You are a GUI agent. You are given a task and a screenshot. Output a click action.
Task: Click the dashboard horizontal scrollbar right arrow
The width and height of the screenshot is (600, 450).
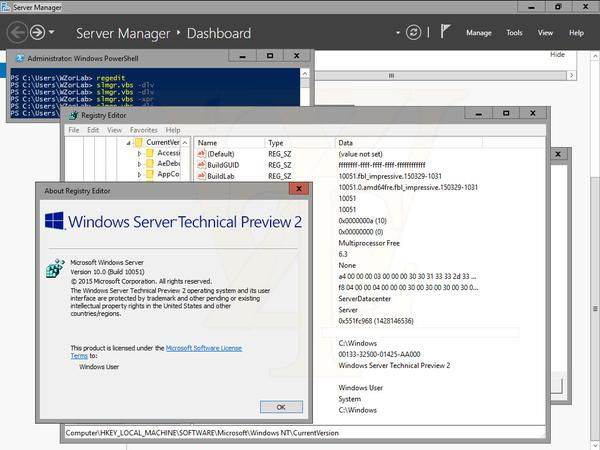tap(571, 76)
